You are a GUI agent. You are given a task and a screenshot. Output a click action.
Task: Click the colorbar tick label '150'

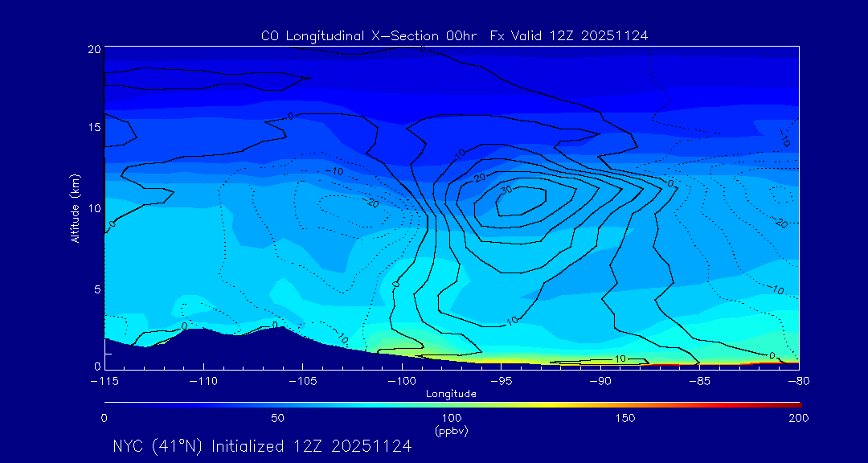pyautogui.click(x=624, y=418)
